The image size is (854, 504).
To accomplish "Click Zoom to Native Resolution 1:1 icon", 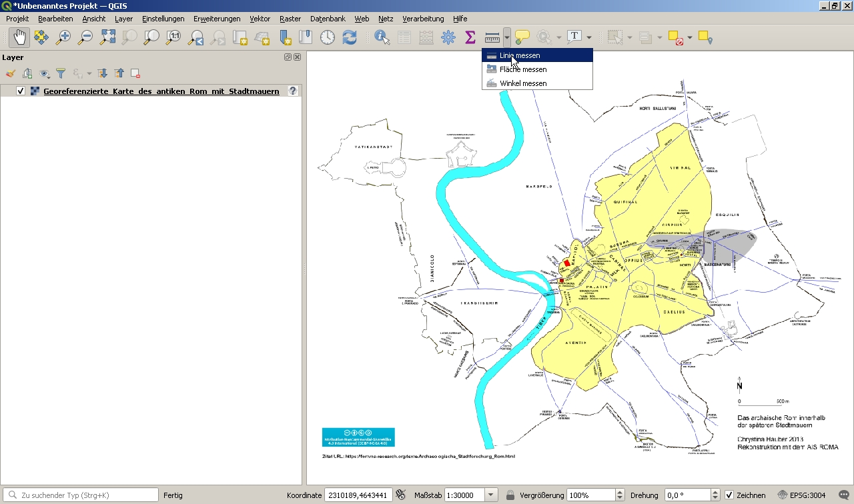I will pos(173,37).
